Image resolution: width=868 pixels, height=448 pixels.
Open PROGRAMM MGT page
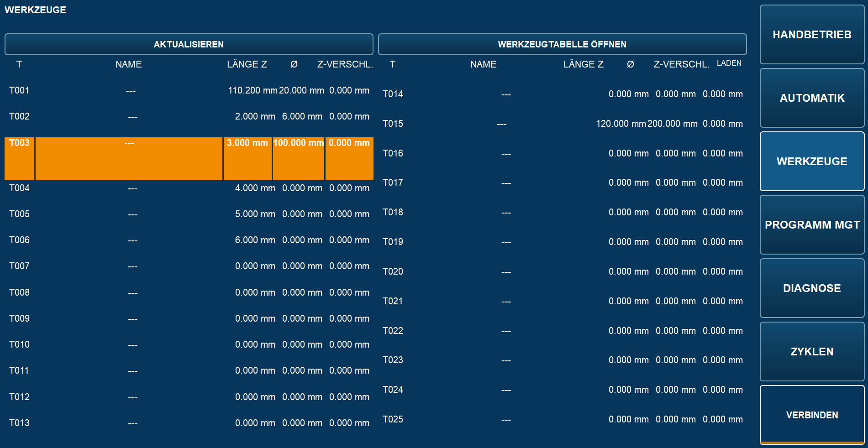[x=812, y=225]
